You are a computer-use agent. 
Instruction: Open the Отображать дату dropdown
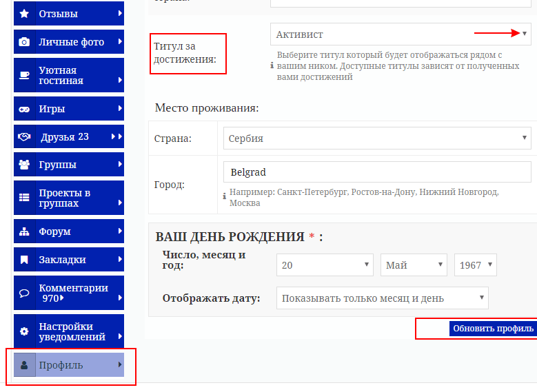382,298
